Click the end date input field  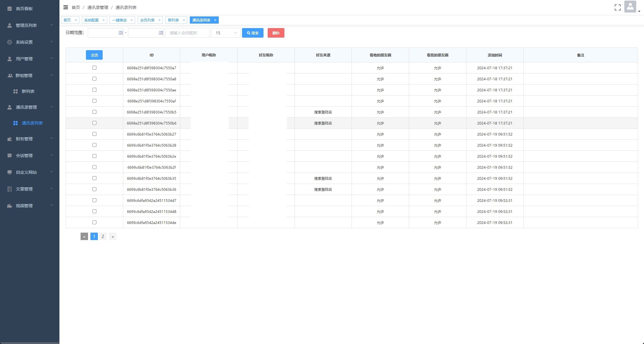[146, 33]
